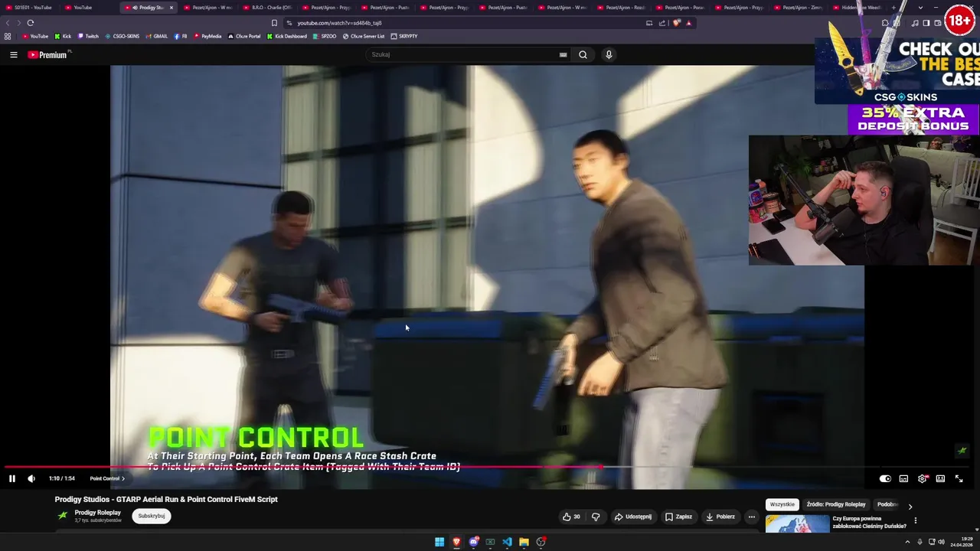This screenshot has height=551, width=980.
Task: Open File Explorer from the taskbar
Action: pyautogui.click(x=524, y=542)
